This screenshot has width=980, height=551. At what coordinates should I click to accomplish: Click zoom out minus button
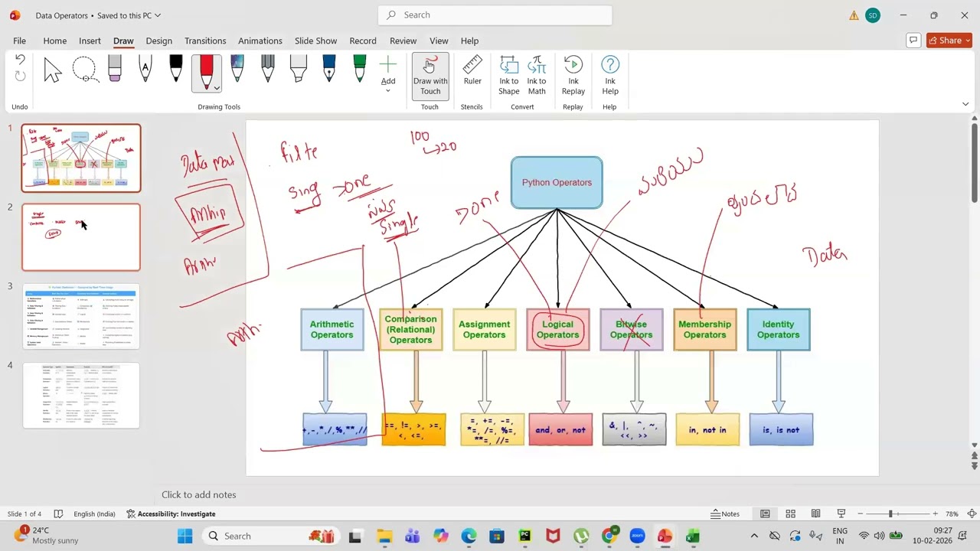tap(861, 514)
